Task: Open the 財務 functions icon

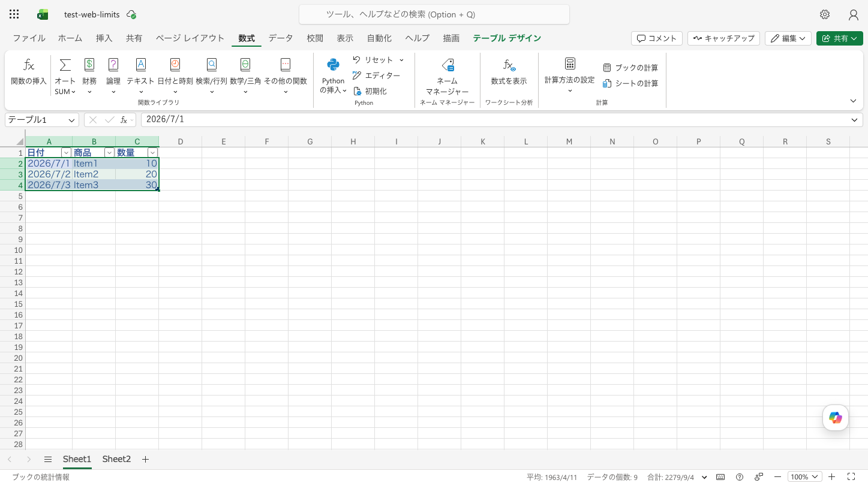Action: coord(89,65)
